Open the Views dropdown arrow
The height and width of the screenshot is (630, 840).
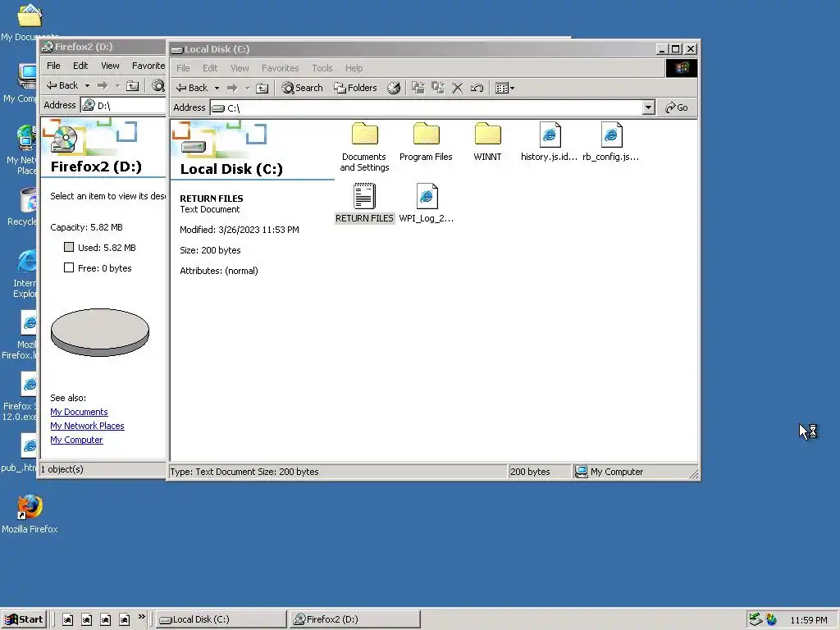coord(512,88)
